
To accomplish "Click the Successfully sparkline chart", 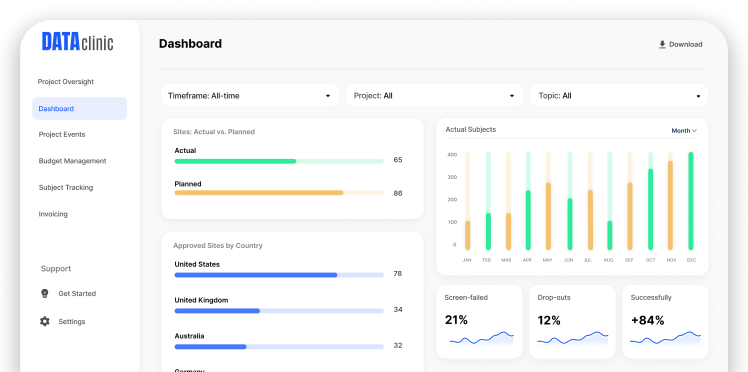I will coord(665,338).
